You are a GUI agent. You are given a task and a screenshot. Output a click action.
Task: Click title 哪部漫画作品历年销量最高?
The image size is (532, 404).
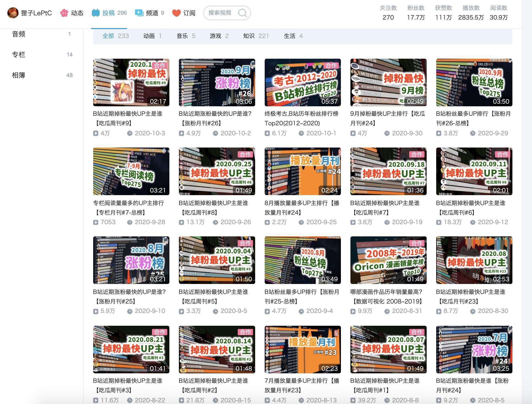pyautogui.click(x=387, y=297)
